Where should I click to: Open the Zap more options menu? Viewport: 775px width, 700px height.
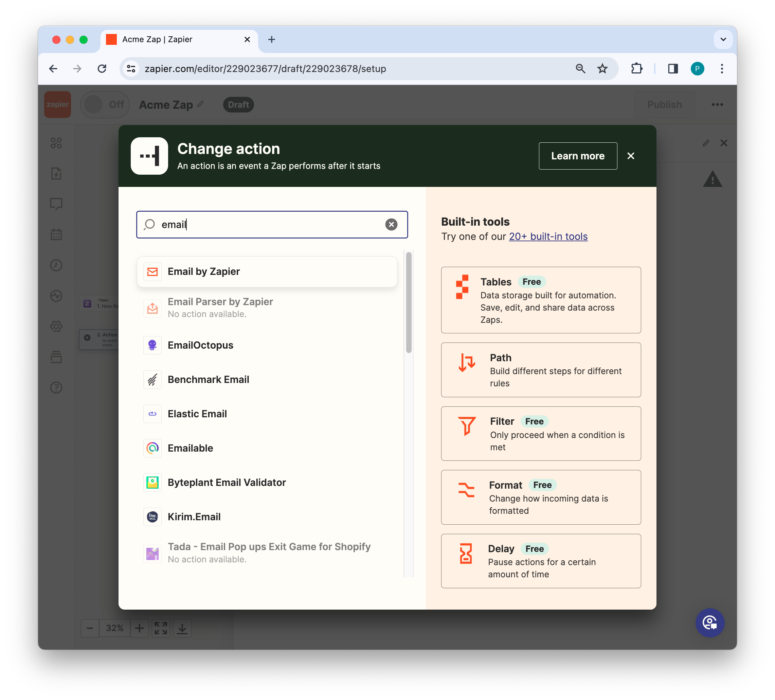[717, 105]
